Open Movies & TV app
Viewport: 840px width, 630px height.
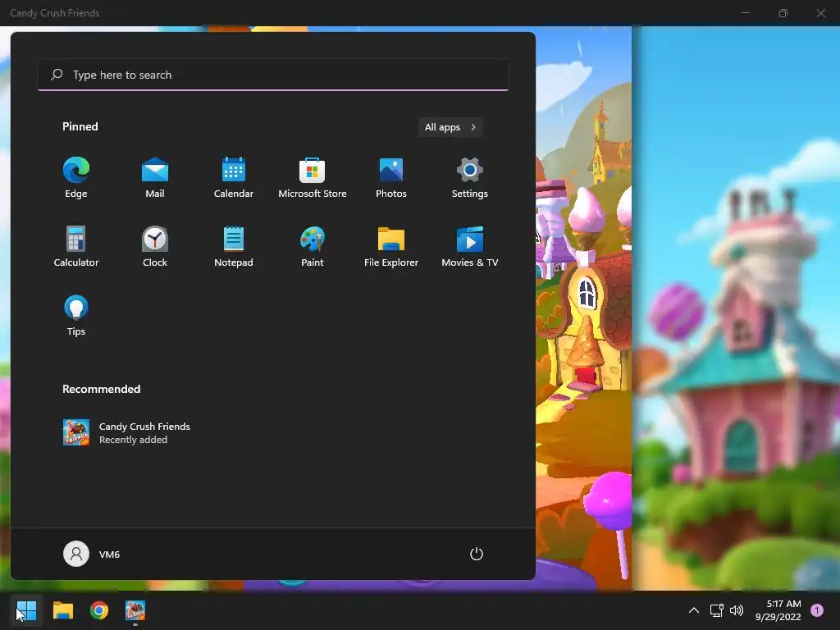(x=470, y=246)
